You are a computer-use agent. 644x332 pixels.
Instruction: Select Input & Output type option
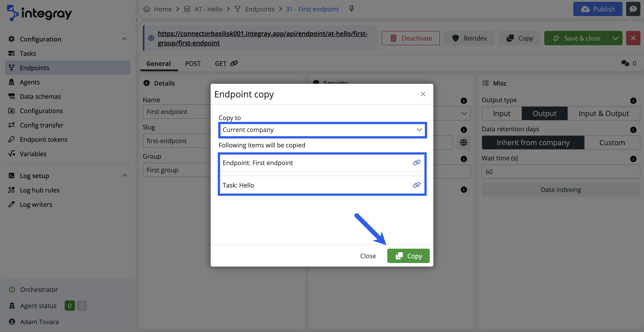(604, 113)
